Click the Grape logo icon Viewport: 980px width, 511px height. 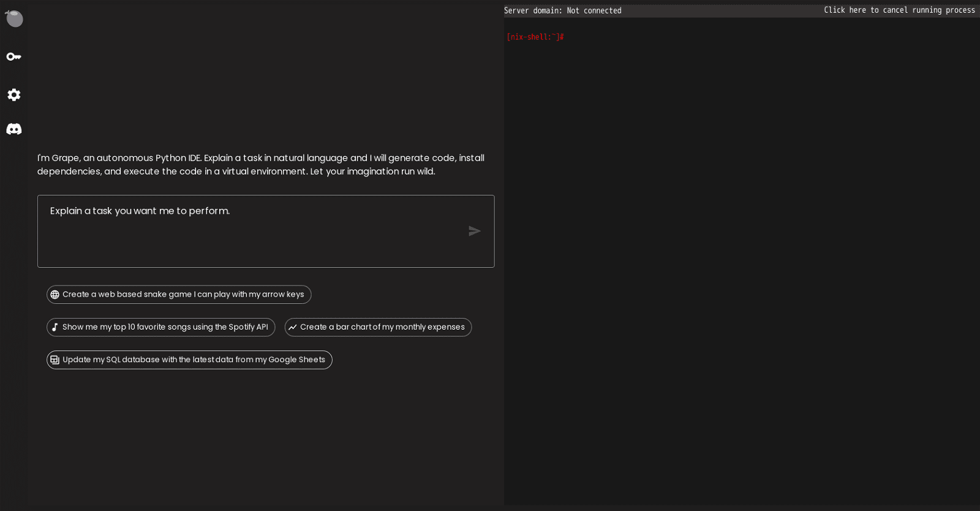click(x=14, y=18)
